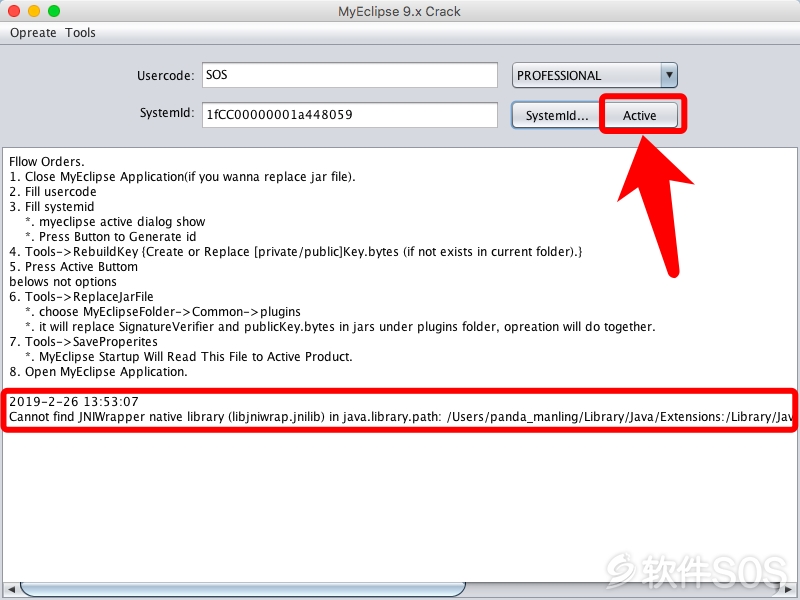Click the 'SystemId:' label
The image size is (800, 600).
click(167, 113)
